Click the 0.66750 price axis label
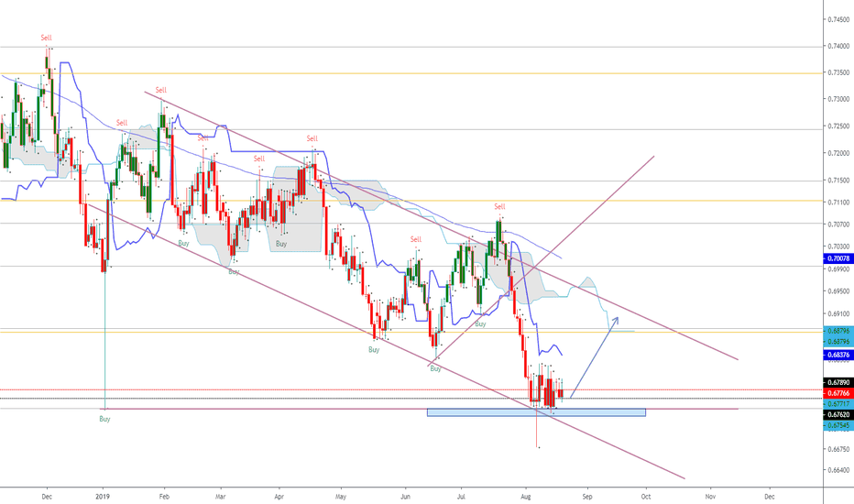 point(838,450)
